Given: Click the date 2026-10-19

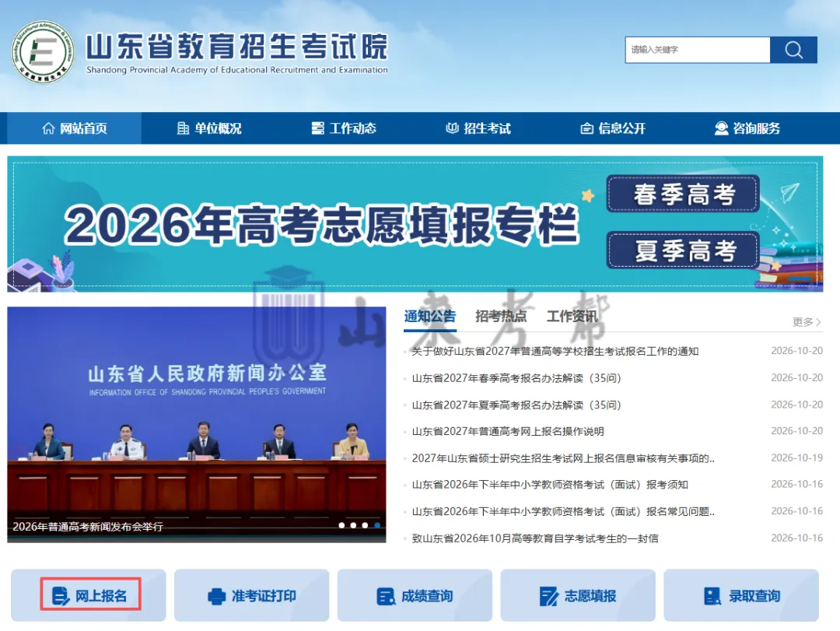Looking at the screenshot, I should click(x=796, y=457).
